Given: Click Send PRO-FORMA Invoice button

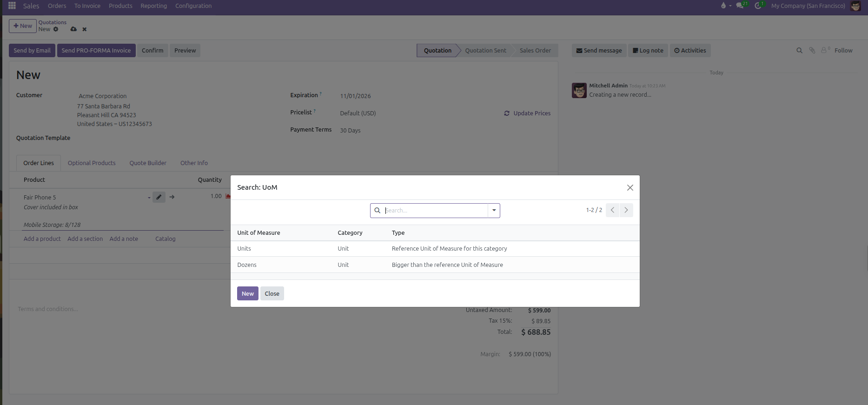Looking at the screenshot, I should pyautogui.click(x=96, y=50).
